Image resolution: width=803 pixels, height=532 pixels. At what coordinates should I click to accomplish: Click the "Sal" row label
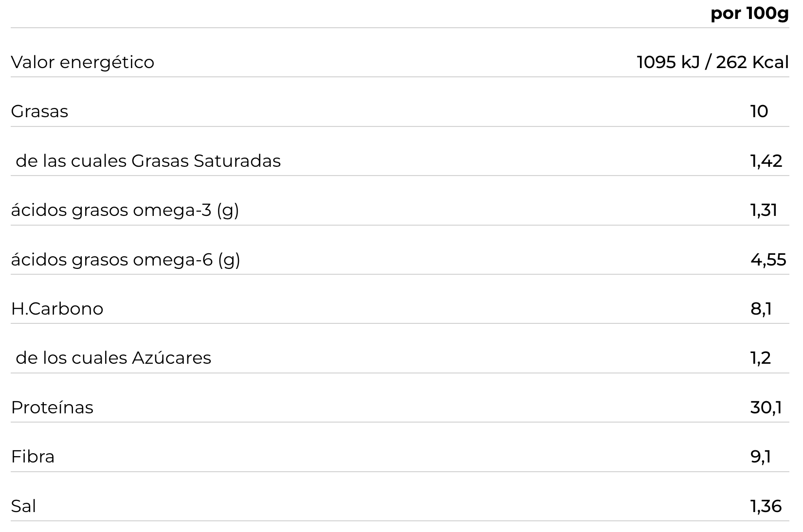coord(23,506)
